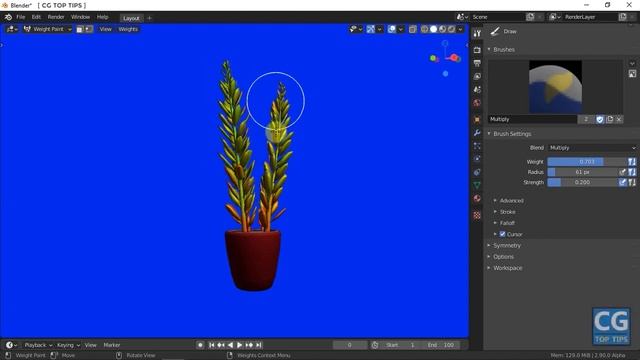Switch to solid viewport shading
Image resolution: width=640 pixels, height=360 pixels.
[433, 29]
